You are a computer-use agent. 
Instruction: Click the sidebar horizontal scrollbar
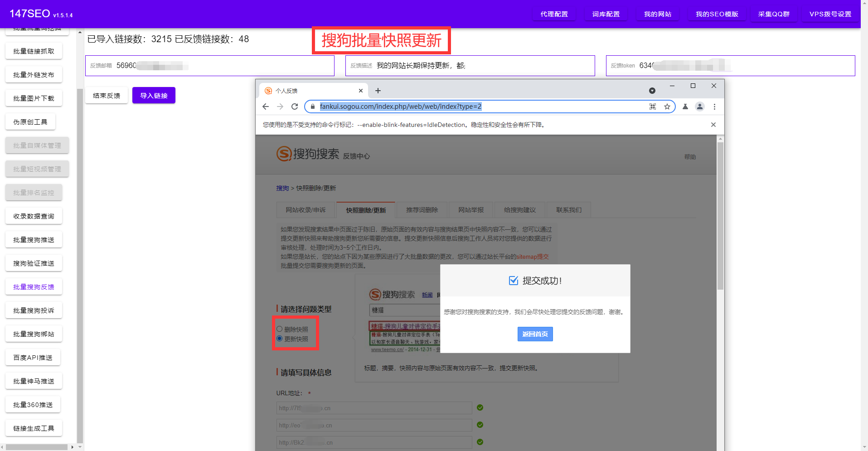point(37,447)
